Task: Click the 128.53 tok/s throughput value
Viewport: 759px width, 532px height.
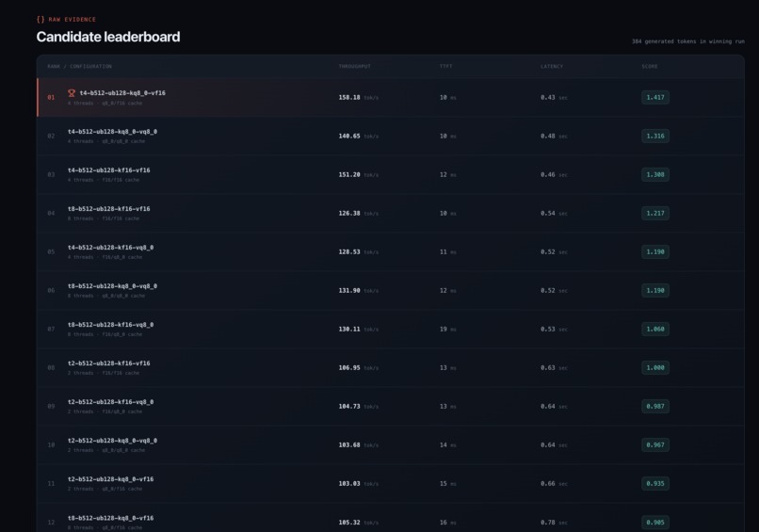Action: [x=359, y=252]
